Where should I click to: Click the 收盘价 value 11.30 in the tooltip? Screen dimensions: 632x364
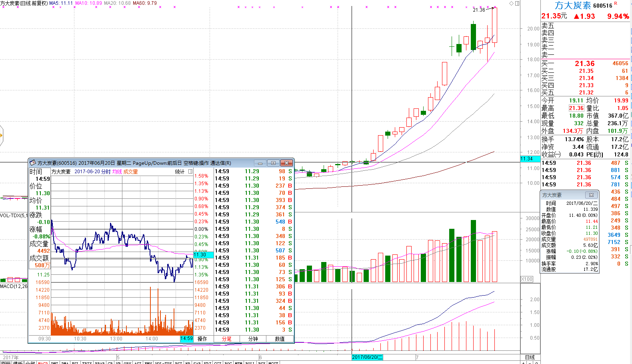click(592, 233)
